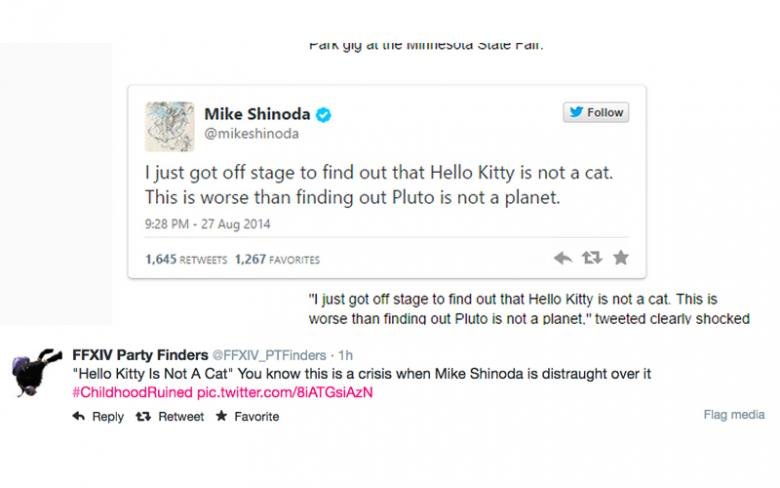Open the FFXIV Party Finders profile name

click(139, 354)
